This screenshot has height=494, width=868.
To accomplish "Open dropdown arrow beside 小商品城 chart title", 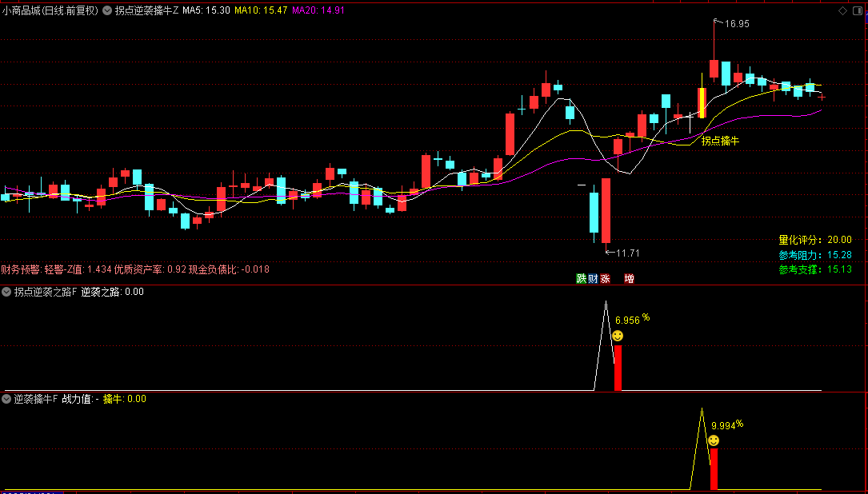I will tap(106, 10).
